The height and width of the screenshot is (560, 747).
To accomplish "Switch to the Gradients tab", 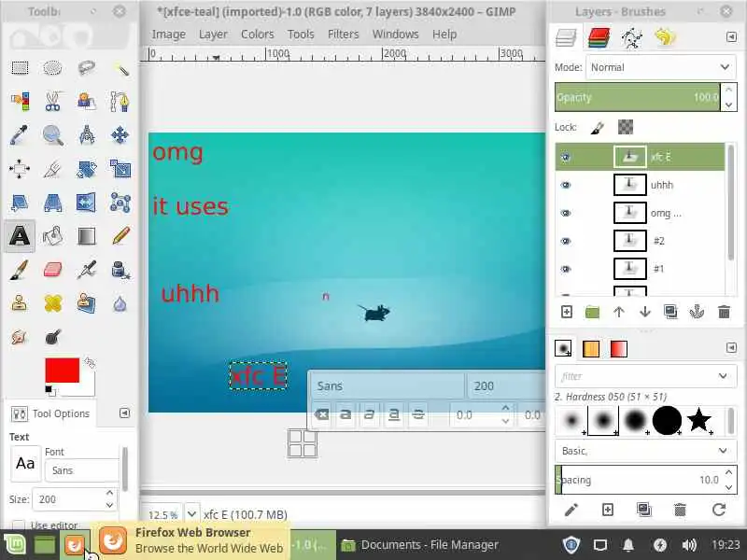I will [x=618, y=348].
